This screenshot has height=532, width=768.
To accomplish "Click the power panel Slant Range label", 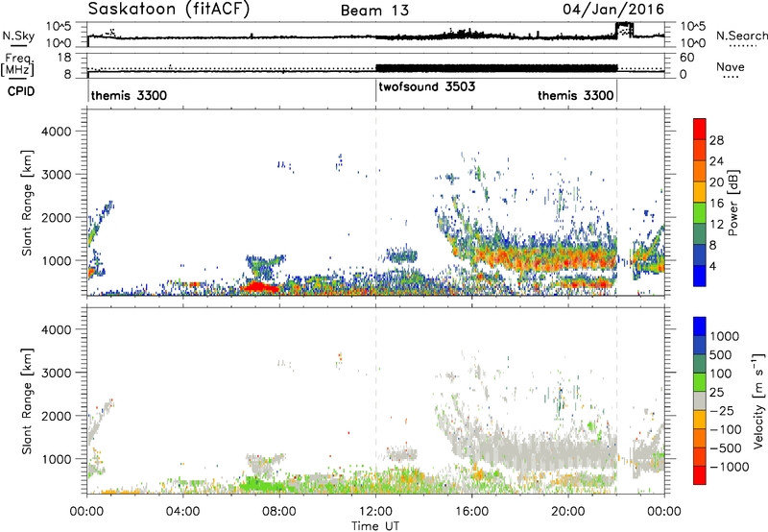I will click(x=27, y=203).
